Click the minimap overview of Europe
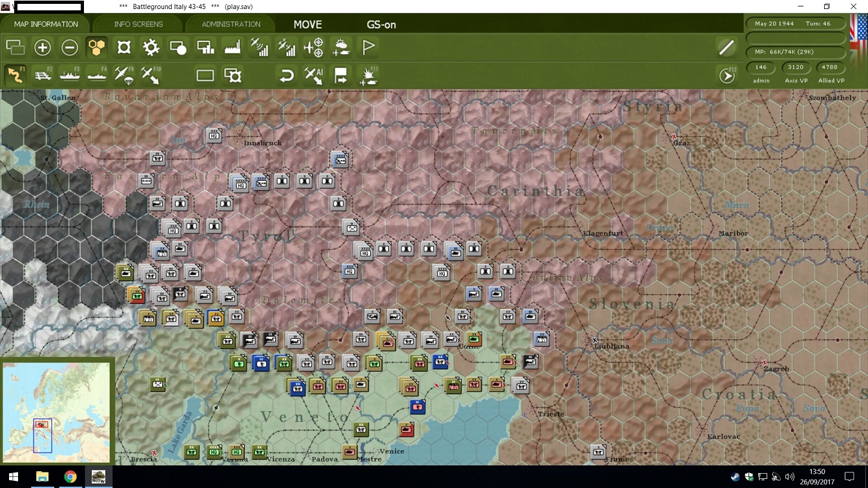 tap(56, 412)
